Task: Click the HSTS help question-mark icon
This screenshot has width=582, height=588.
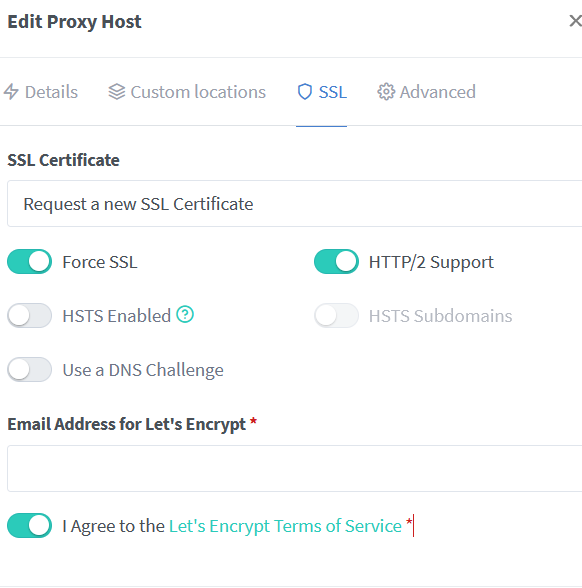Action: click(185, 314)
